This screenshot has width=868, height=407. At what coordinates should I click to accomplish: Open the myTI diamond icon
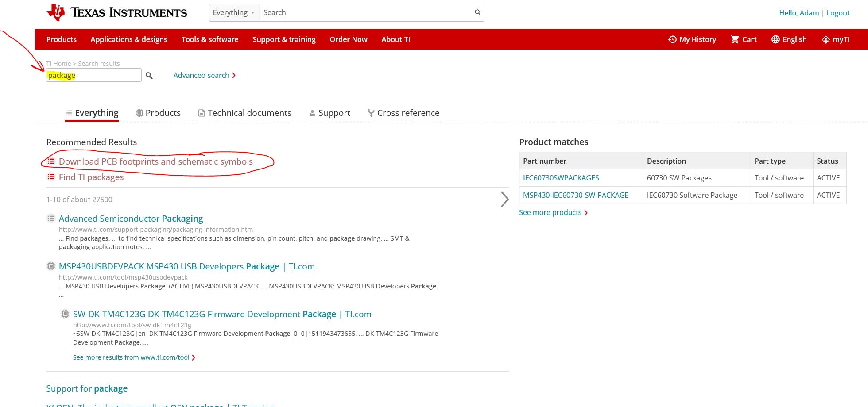[x=825, y=39]
